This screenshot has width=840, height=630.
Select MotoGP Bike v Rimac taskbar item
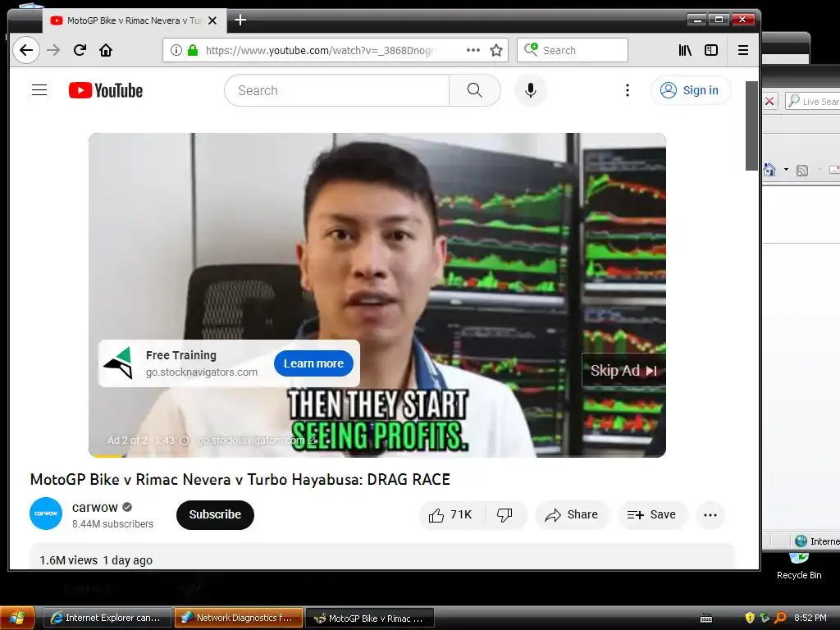click(x=370, y=619)
